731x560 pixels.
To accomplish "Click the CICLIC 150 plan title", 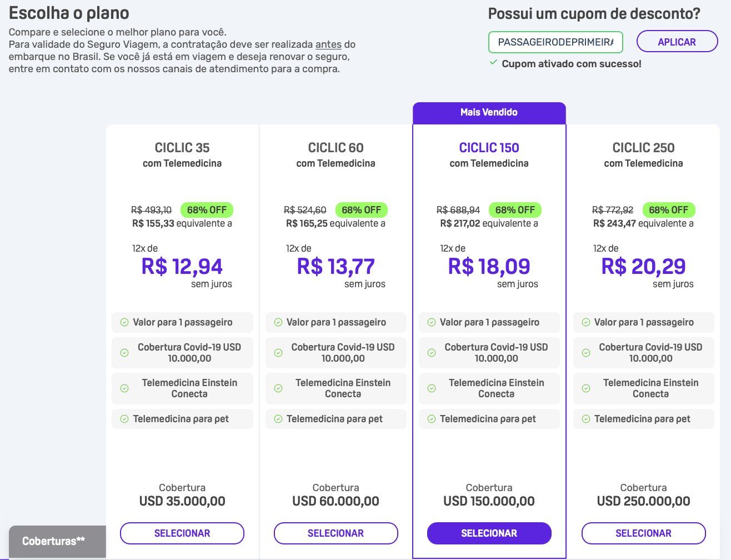I will click(x=489, y=148).
